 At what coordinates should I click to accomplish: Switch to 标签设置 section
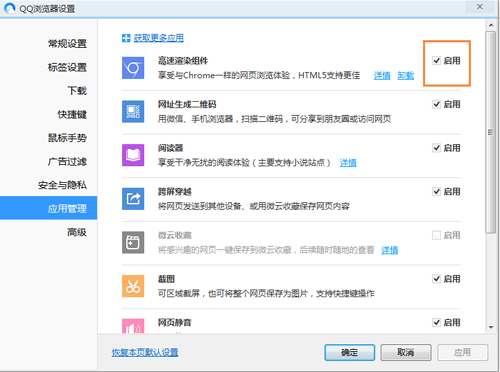point(67,67)
